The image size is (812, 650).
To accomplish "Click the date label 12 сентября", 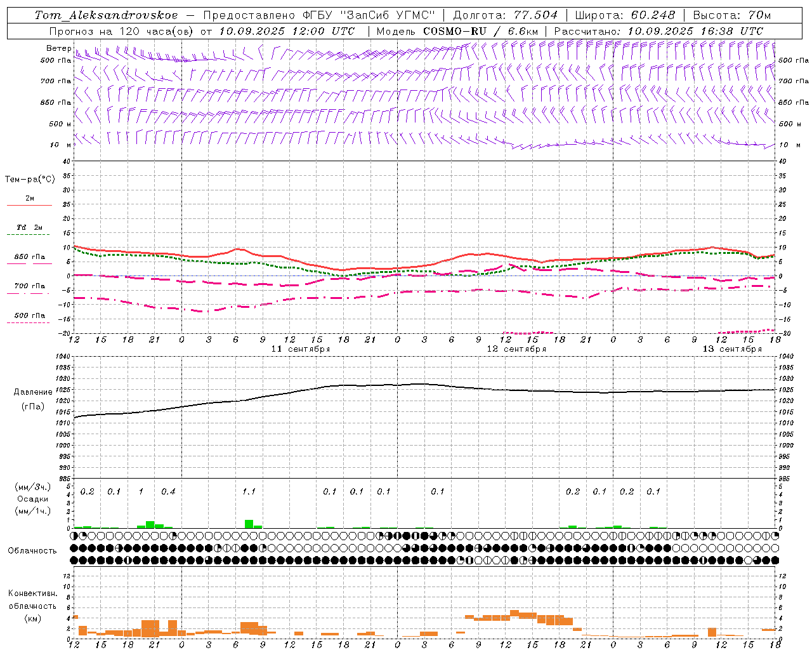I will (x=516, y=349).
